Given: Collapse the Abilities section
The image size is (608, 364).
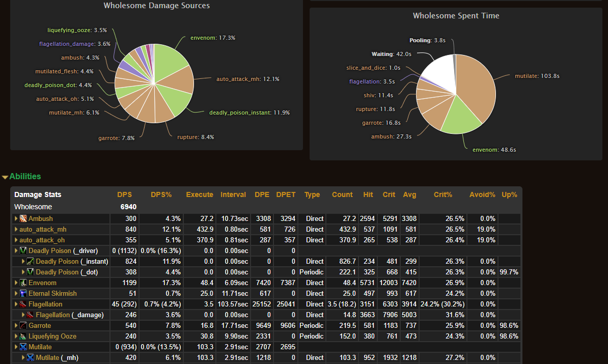Looking at the screenshot, I should pyautogui.click(x=5, y=177).
